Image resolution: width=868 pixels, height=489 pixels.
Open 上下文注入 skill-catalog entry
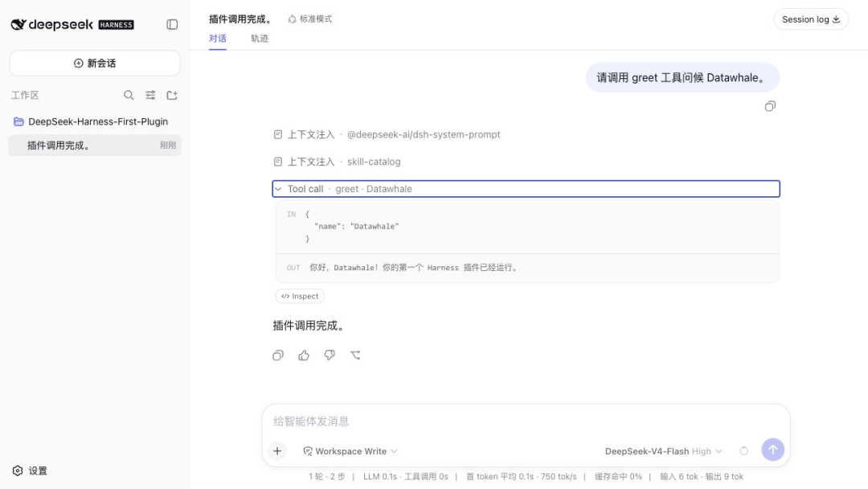click(337, 162)
